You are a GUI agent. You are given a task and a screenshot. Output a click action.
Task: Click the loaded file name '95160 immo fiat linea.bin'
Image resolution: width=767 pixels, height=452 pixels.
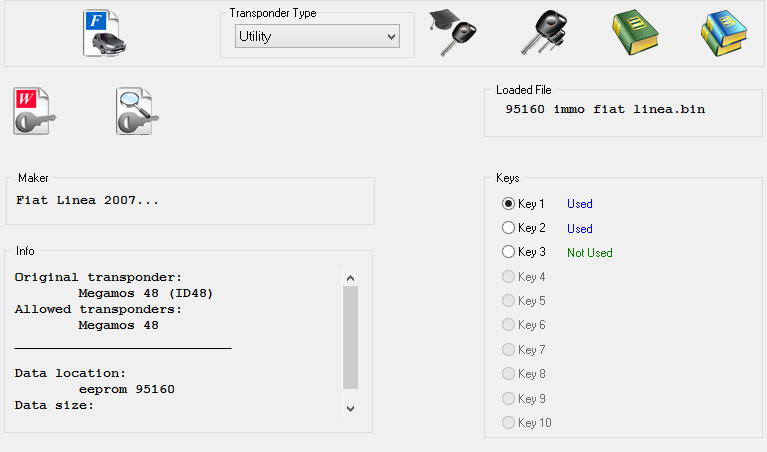click(x=605, y=109)
